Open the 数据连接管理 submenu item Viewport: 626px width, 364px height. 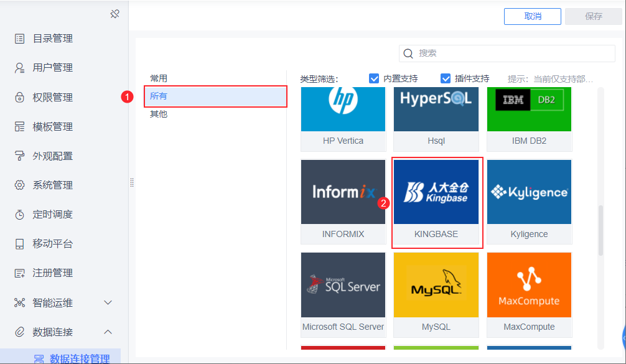60,357
